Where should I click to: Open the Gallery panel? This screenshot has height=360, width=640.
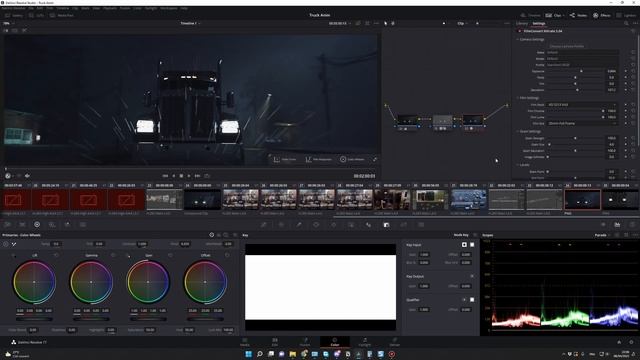14,16
